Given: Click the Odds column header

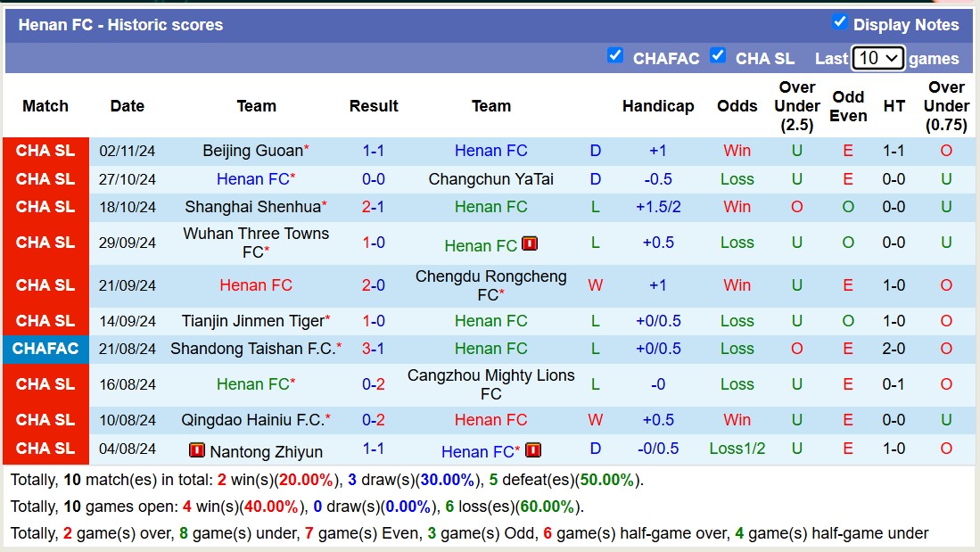Looking at the screenshot, I should click(x=737, y=105).
